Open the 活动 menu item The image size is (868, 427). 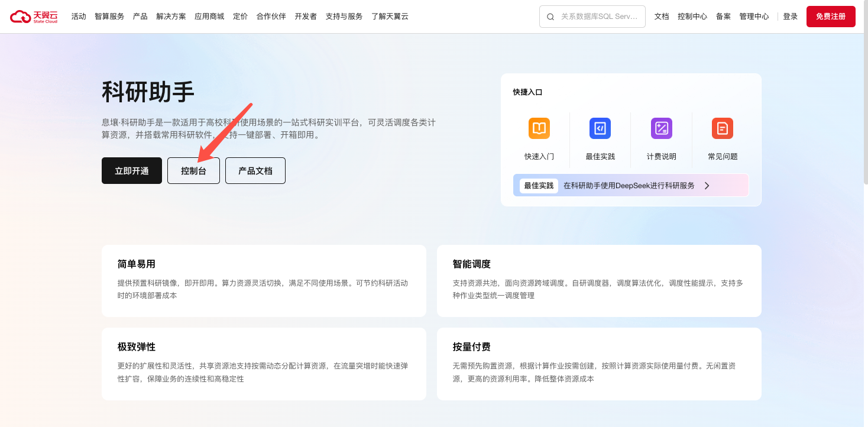(x=79, y=17)
